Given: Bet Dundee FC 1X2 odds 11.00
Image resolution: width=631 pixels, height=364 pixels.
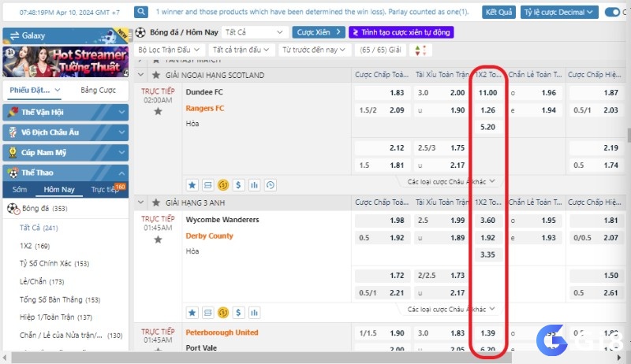Looking at the screenshot, I should click(x=487, y=93).
